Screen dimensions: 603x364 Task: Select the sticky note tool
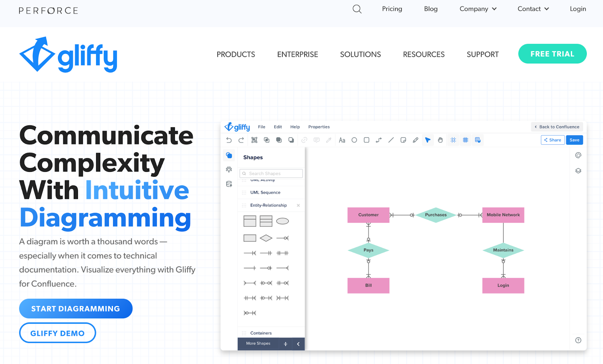(403, 140)
